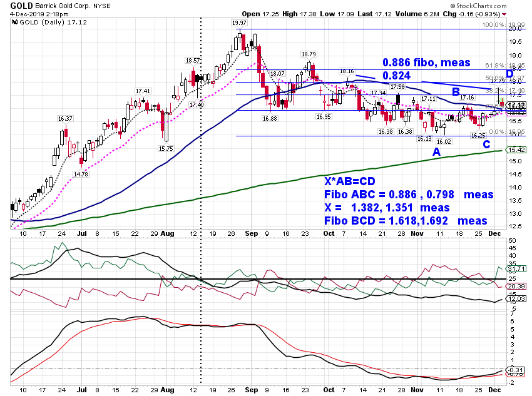This screenshot has height=396, width=532.
Task: Click the 18.79 price label
Action: coord(309,54)
